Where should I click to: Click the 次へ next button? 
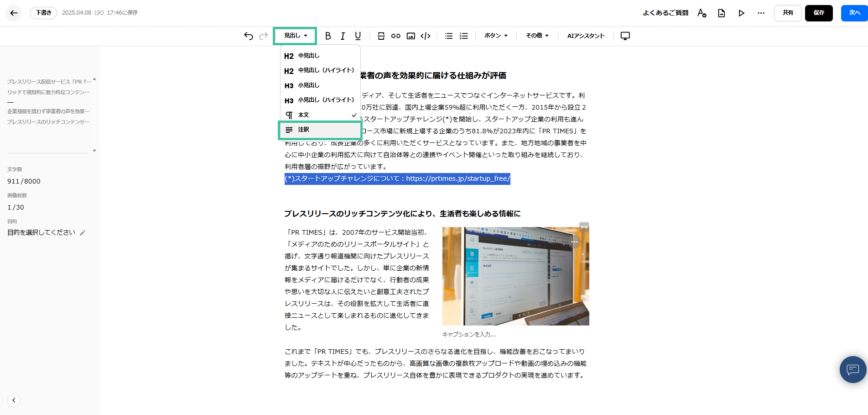click(854, 13)
